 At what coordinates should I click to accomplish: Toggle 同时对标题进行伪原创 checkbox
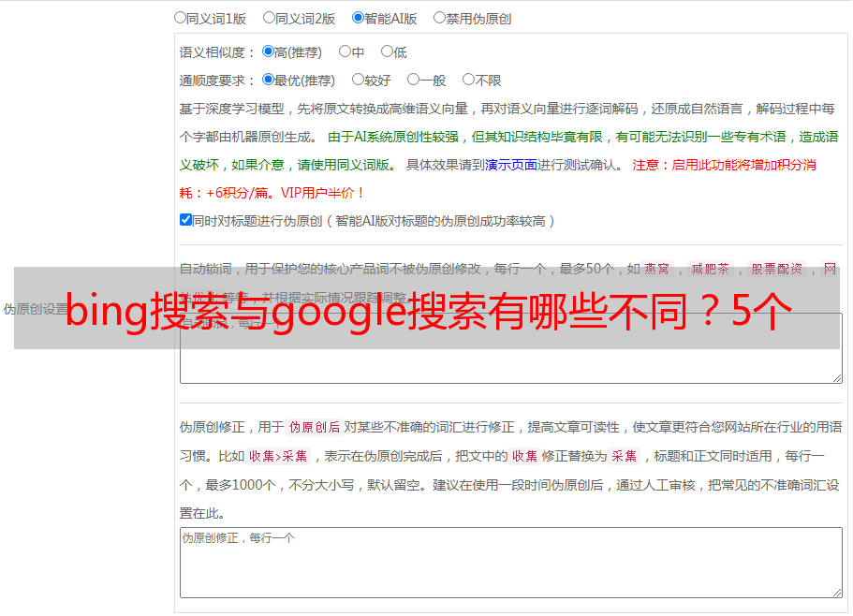point(185,220)
